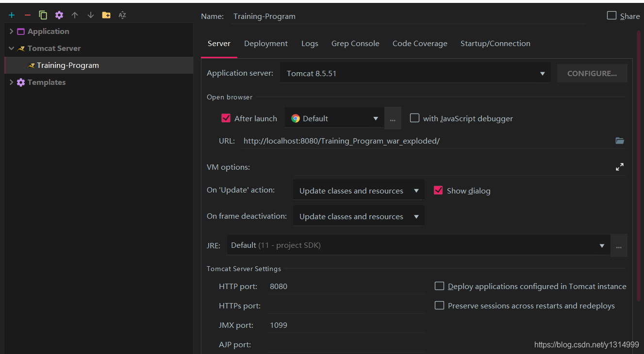Enable Deploy applications configured in Tomcat instance
This screenshot has height=354, width=644.
tap(439, 286)
